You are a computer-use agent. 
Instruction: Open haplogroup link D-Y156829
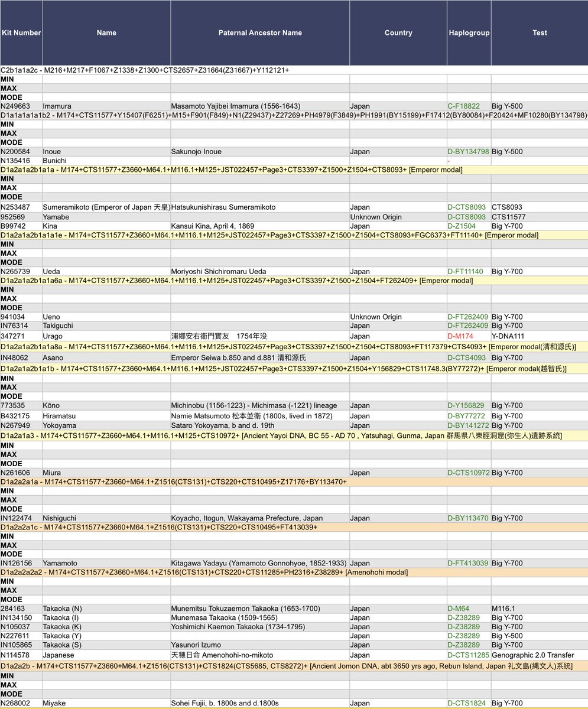point(466,406)
